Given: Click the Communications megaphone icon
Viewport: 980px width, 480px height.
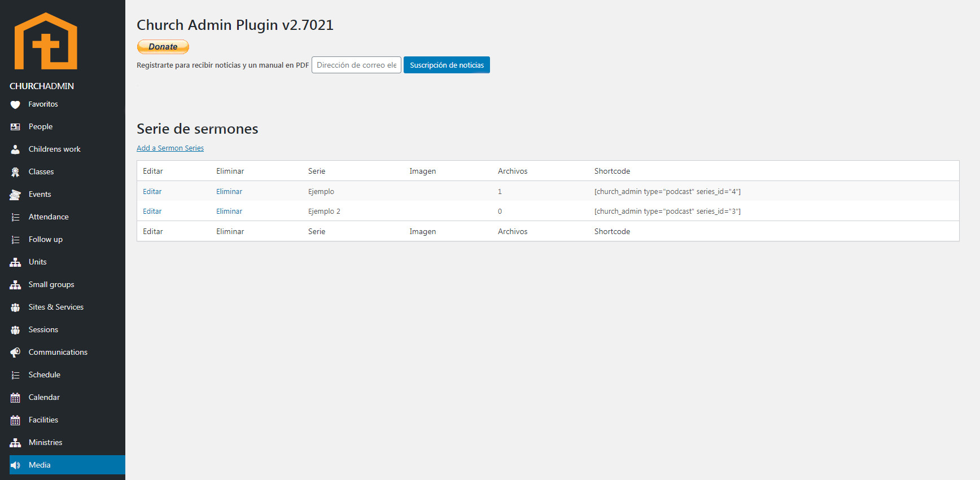Looking at the screenshot, I should (15, 353).
